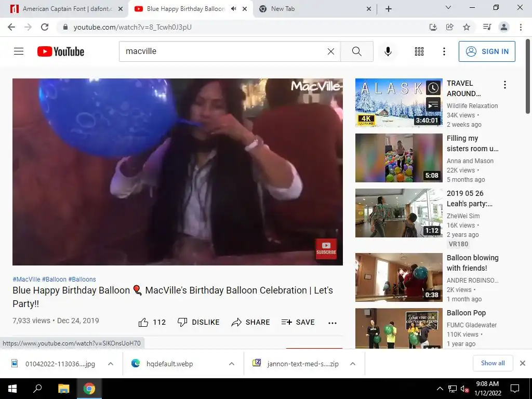Open Windows Start menu
The image size is (532, 399).
coord(12,389)
